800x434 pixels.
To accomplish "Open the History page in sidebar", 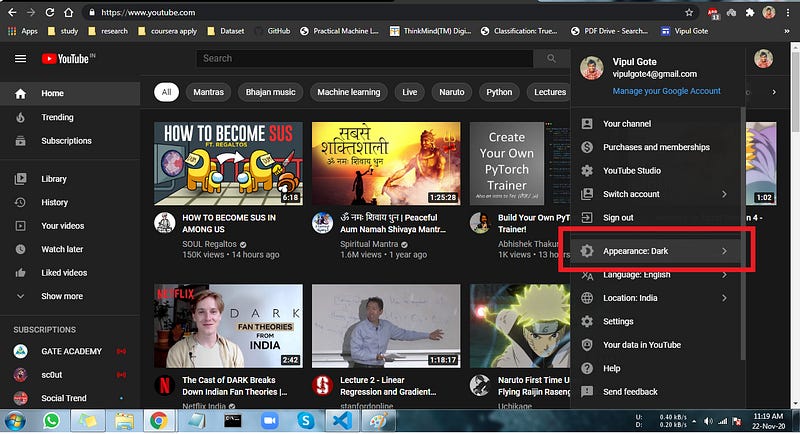I will click(x=54, y=202).
